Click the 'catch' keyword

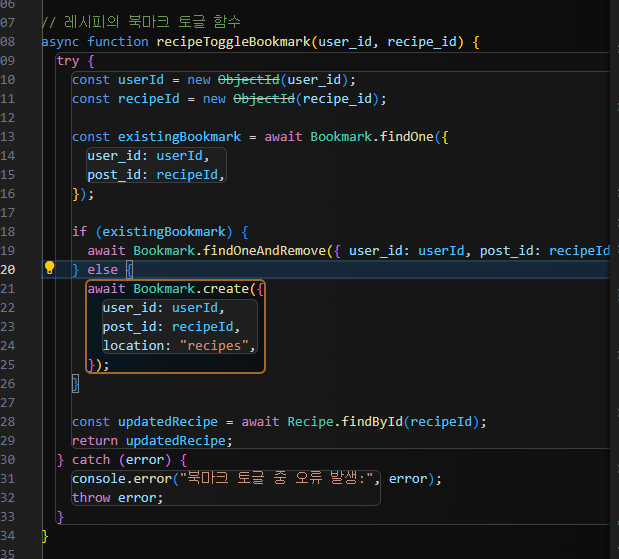tap(91, 460)
